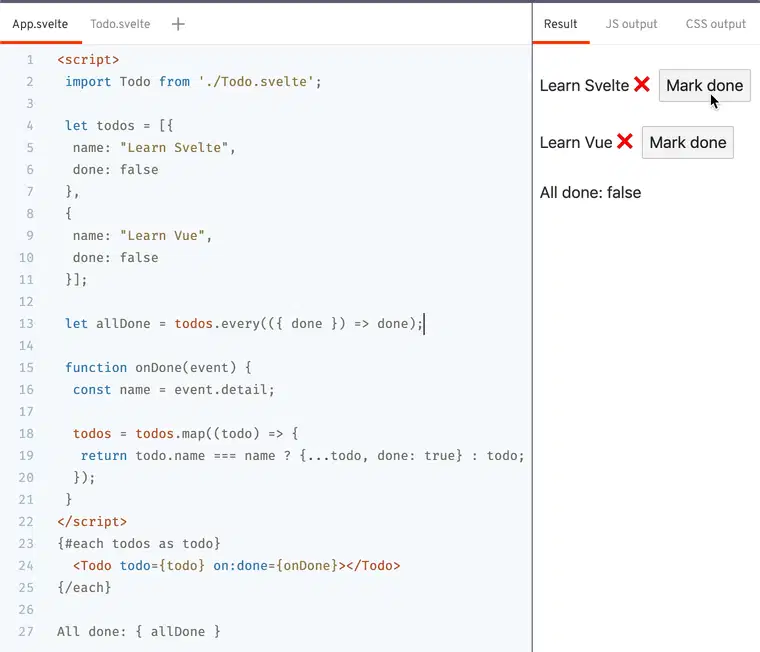The width and height of the screenshot is (760, 652).
Task: Mark Learn Svelte as done
Action: point(704,86)
